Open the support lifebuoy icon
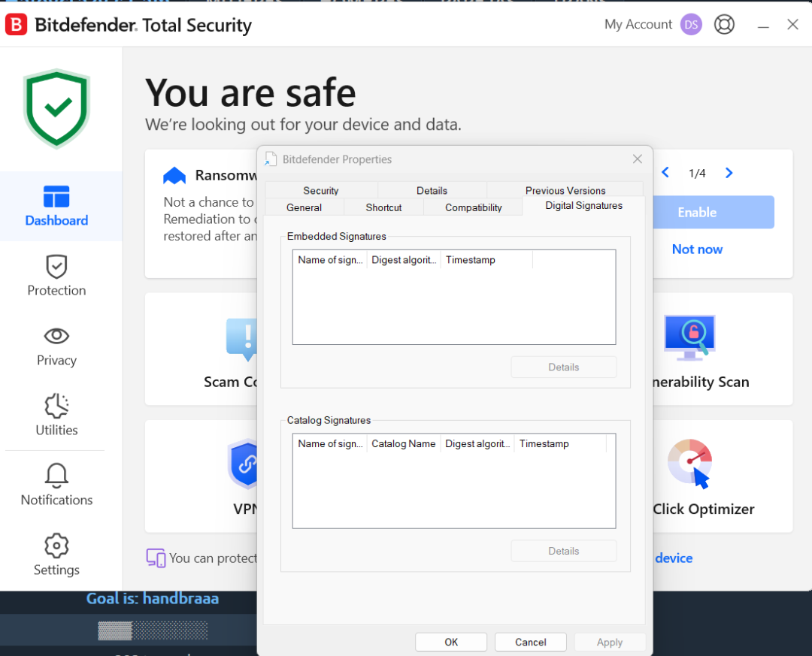 pyautogui.click(x=724, y=24)
